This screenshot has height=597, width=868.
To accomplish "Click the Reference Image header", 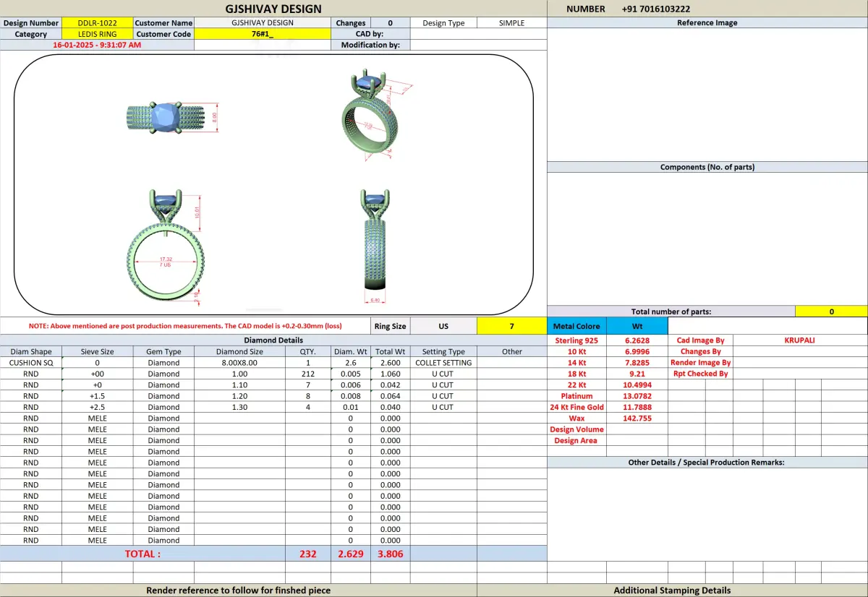I will [707, 22].
